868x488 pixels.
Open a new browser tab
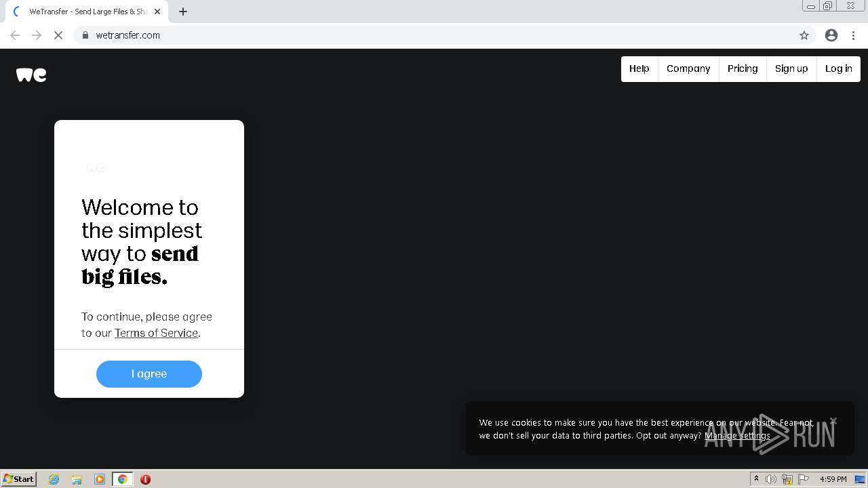(x=183, y=12)
